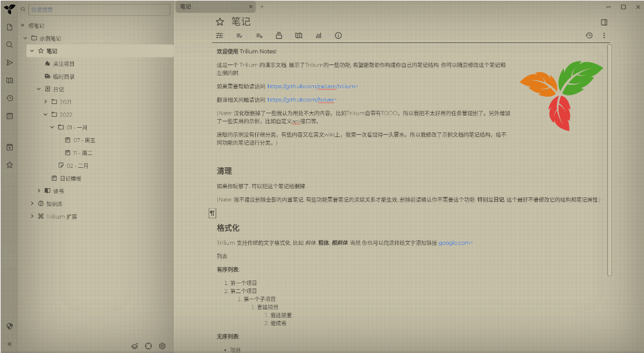Toggle the right panel with the sidebar icon

[x=604, y=21]
